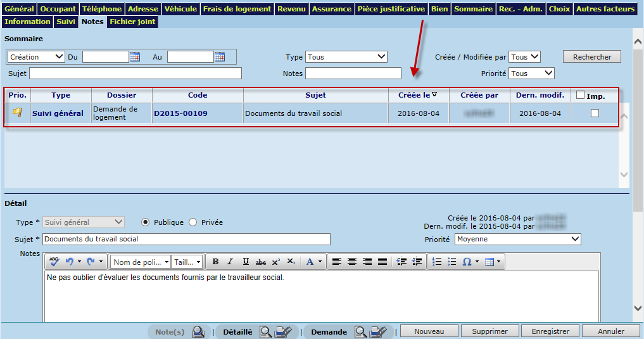Center align the notes text
The width and height of the screenshot is (644, 339).
(352, 262)
